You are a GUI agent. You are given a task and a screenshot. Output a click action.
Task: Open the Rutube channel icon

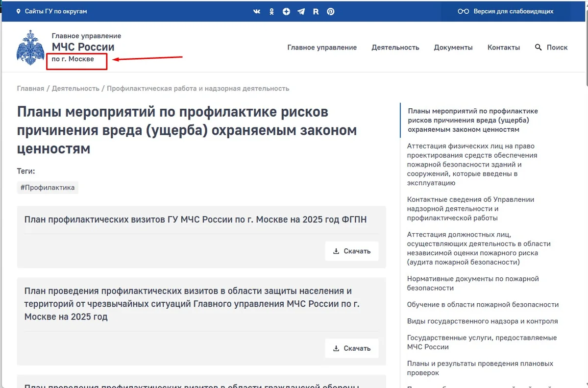pos(316,11)
